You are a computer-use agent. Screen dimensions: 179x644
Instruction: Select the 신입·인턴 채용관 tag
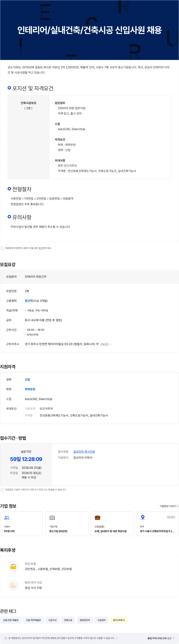click(11, 620)
